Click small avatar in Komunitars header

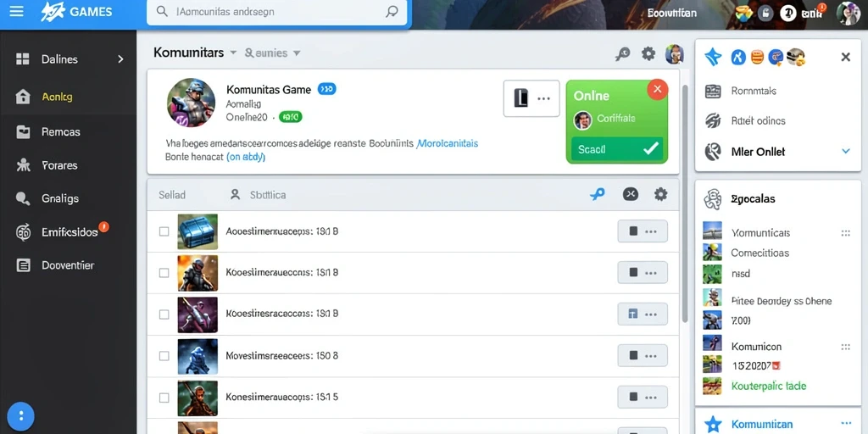click(674, 53)
